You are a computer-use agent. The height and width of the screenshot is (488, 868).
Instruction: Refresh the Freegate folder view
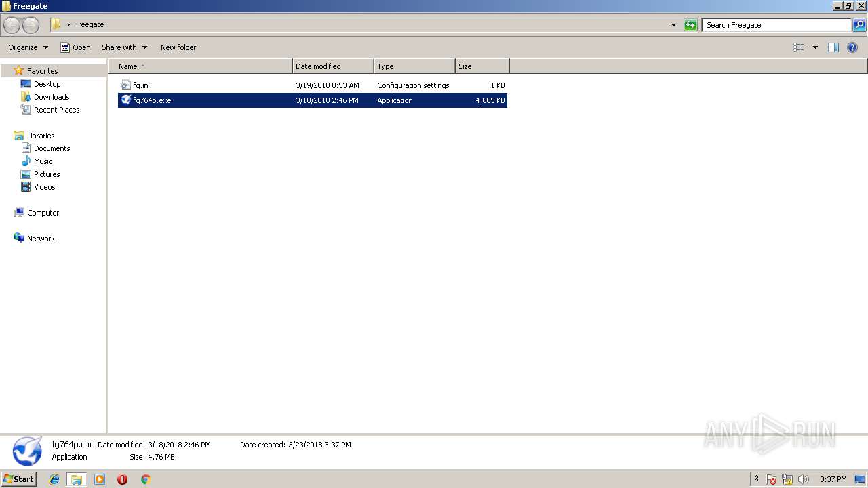point(690,25)
